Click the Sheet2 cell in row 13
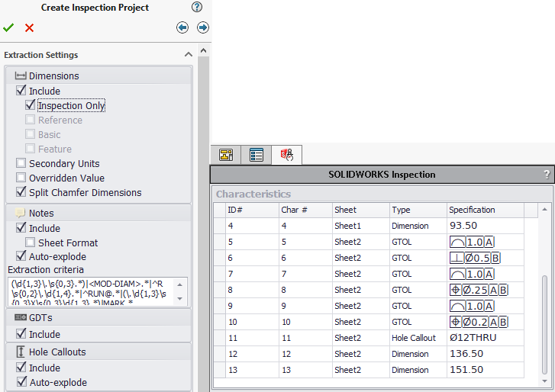This screenshot has width=555, height=392. [x=360, y=370]
